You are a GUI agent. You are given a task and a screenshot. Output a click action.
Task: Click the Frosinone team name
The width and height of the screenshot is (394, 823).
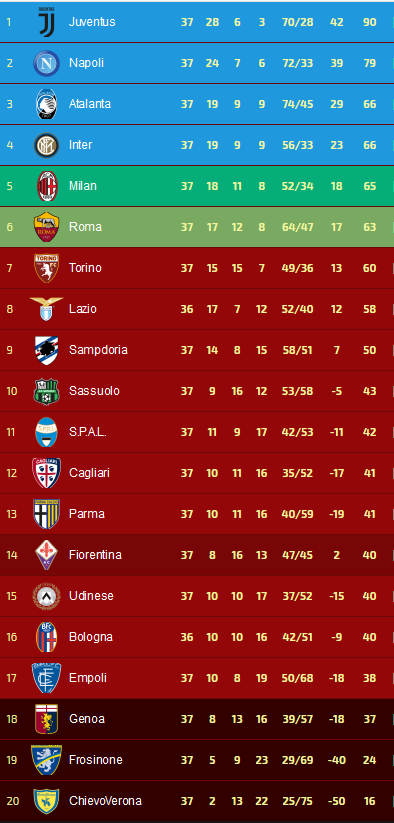click(x=95, y=759)
